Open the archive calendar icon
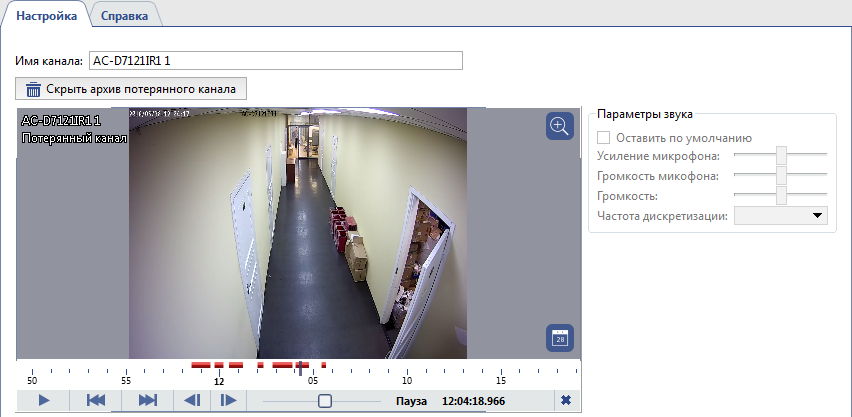 (560, 338)
